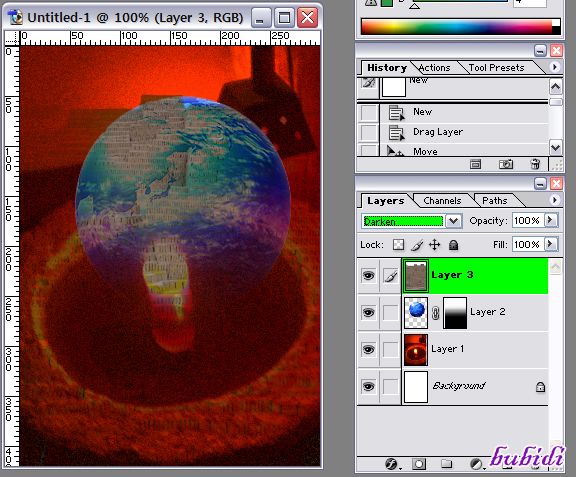Select Layer 2 by its name

(x=487, y=312)
